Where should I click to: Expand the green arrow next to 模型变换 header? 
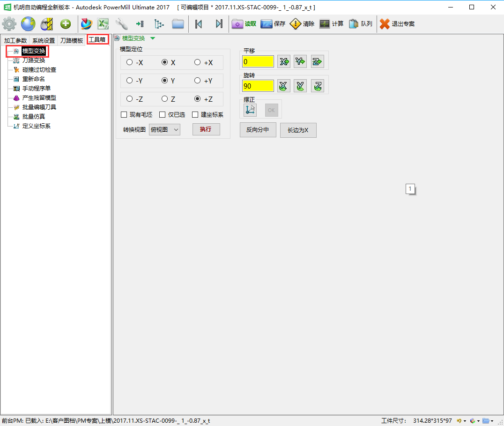153,38
